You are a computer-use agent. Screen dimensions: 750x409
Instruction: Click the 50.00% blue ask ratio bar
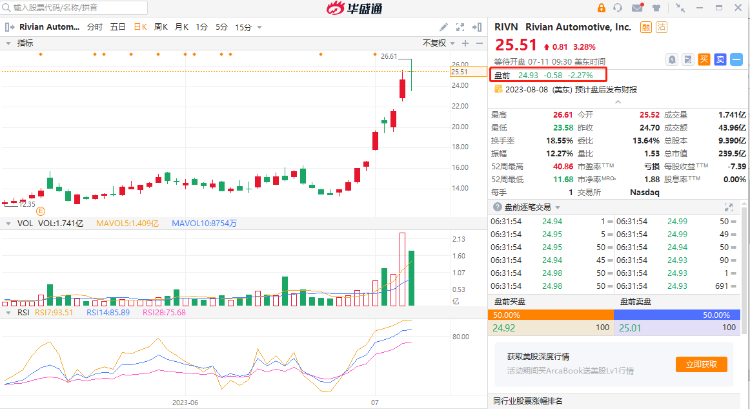pyautogui.click(x=677, y=315)
